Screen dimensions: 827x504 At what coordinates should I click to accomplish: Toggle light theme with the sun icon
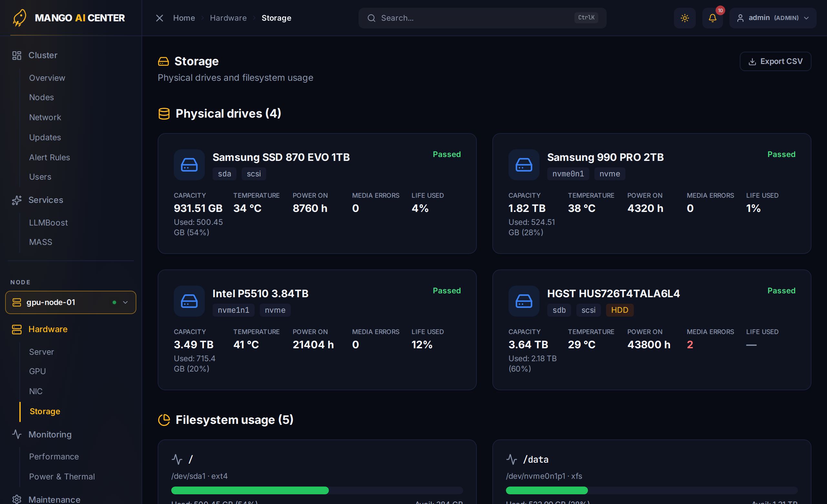click(x=685, y=18)
